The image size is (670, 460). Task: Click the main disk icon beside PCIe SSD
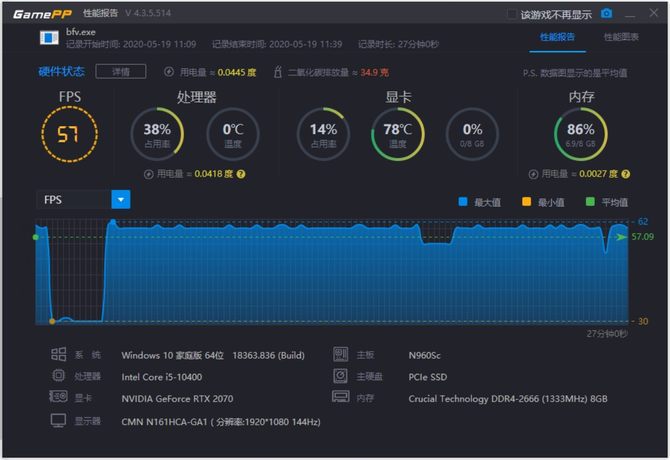pyautogui.click(x=341, y=375)
